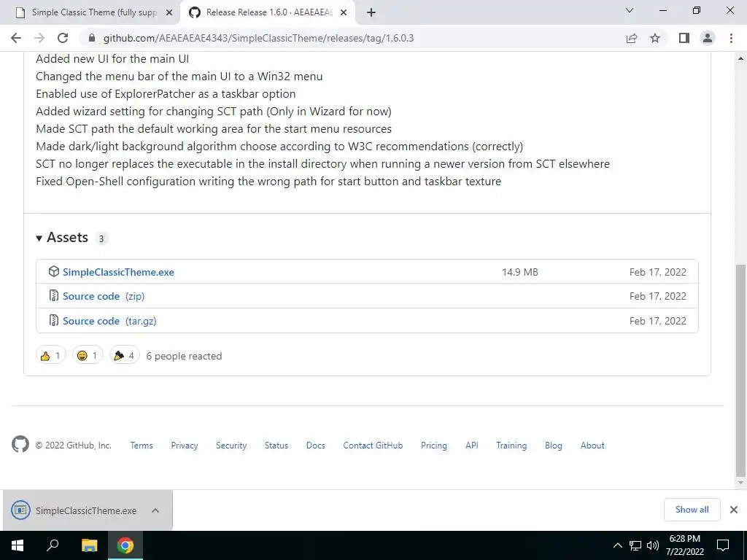Close the Release 1.6.0 tab

pos(344,12)
